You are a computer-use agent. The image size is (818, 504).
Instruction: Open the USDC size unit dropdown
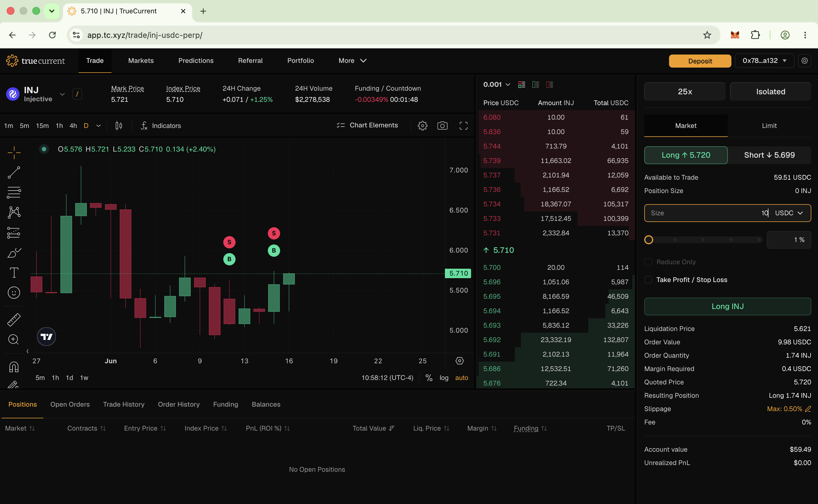789,213
